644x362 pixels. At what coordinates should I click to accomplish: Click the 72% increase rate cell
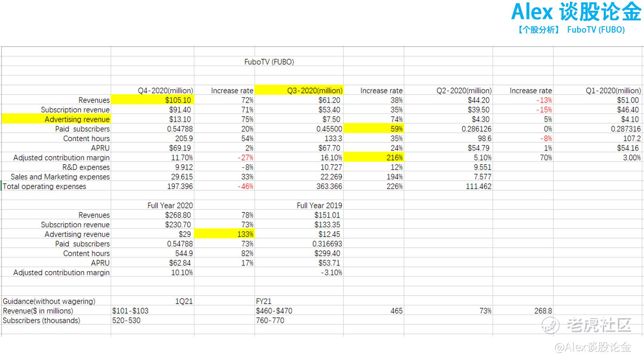(x=225, y=100)
